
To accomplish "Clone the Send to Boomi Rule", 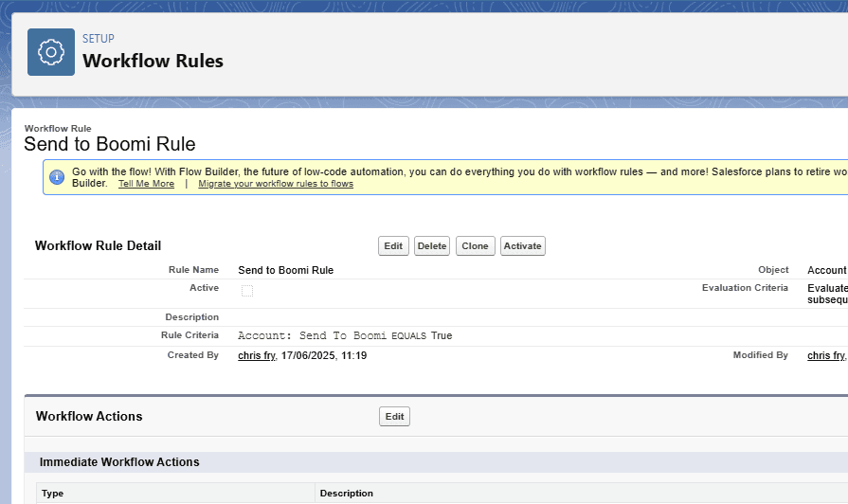I will (475, 246).
